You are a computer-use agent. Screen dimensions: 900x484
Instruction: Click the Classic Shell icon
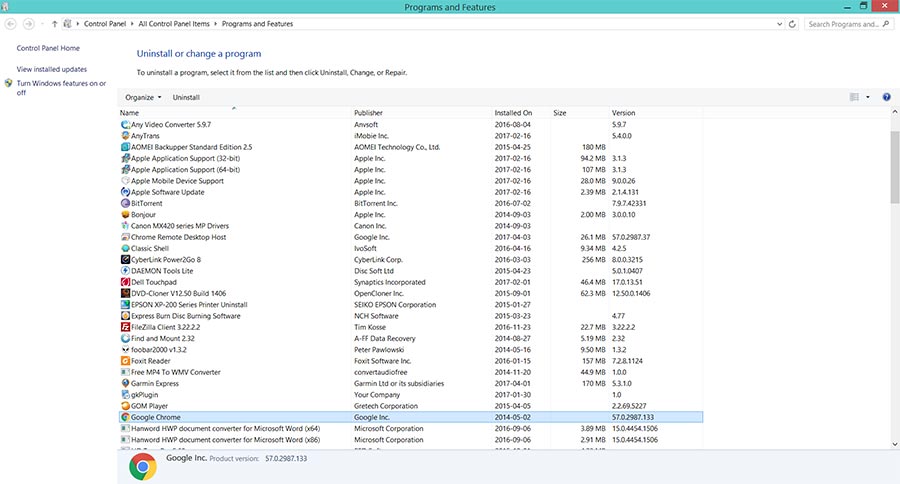point(125,248)
